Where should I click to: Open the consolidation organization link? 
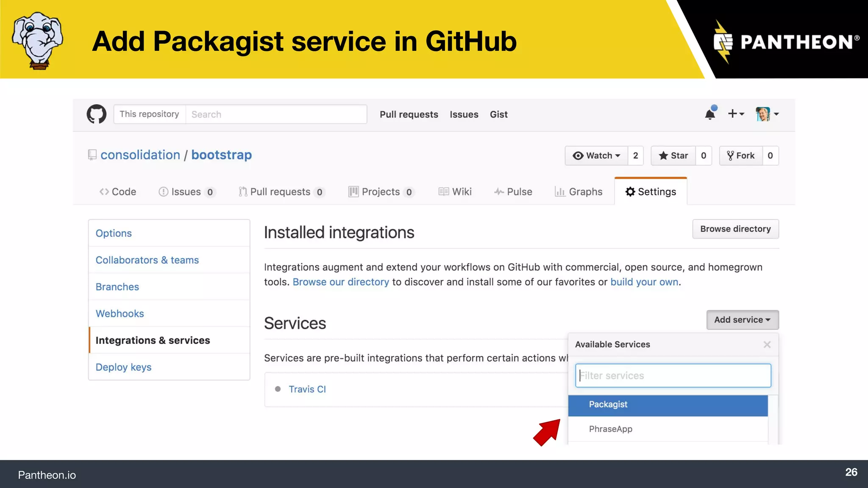click(140, 155)
